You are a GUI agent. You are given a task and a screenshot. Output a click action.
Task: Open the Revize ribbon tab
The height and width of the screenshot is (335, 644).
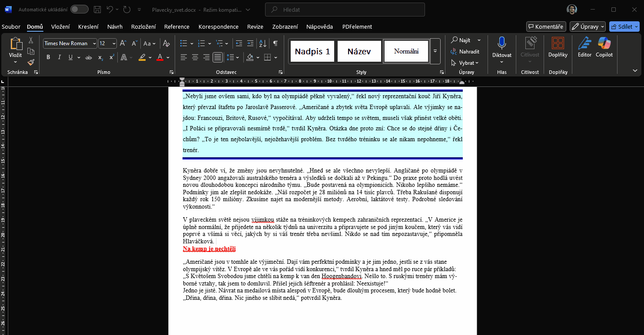[255, 27]
